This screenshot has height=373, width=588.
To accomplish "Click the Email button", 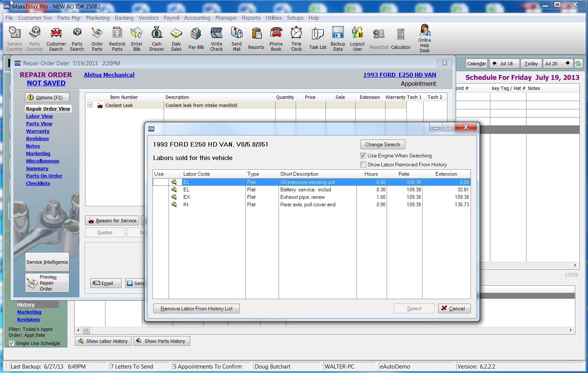I will point(106,283).
